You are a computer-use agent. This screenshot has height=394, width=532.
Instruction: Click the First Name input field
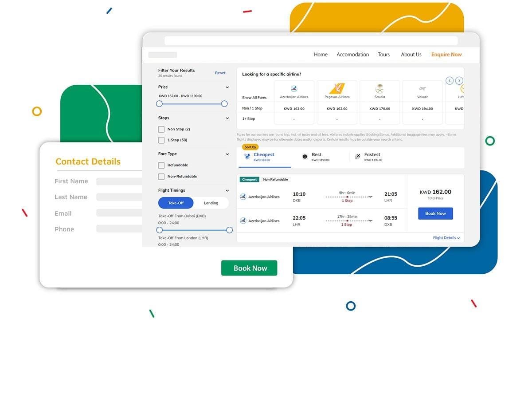(x=119, y=181)
